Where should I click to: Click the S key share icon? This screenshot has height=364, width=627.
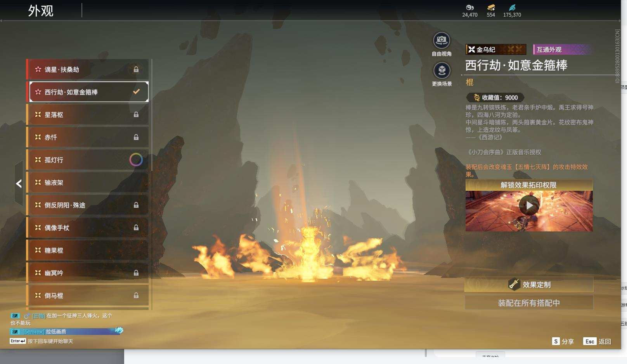coord(556,341)
